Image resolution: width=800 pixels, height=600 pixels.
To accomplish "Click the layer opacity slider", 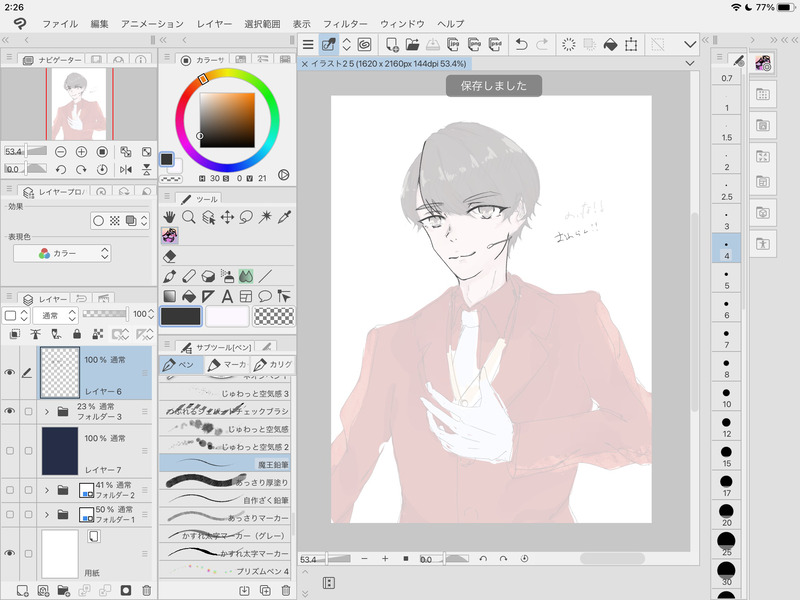I will [105, 314].
